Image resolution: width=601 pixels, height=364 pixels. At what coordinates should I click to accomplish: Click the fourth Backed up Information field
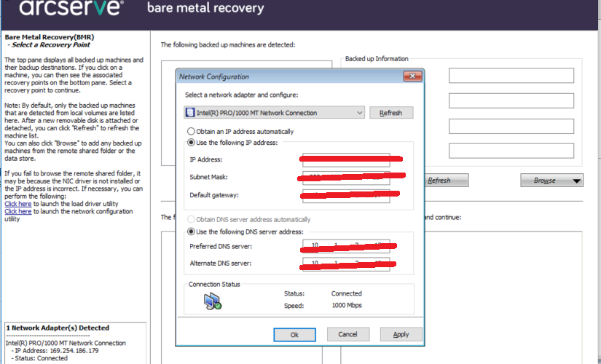511,151
